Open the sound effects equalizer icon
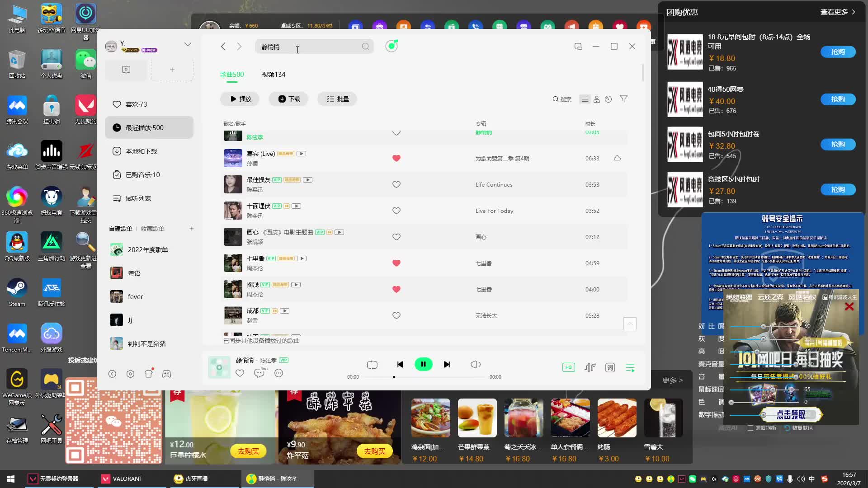Screen dimensions: 868x488 590,368
